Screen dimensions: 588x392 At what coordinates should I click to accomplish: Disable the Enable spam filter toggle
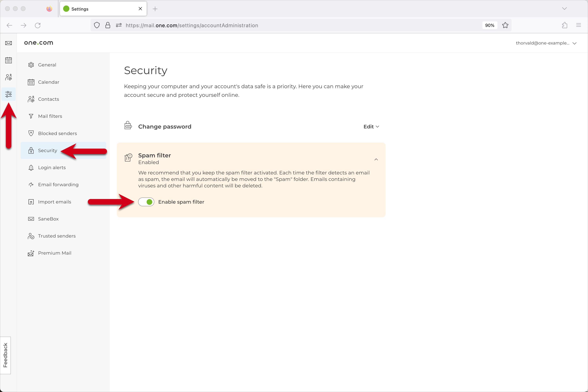tap(146, 202)
